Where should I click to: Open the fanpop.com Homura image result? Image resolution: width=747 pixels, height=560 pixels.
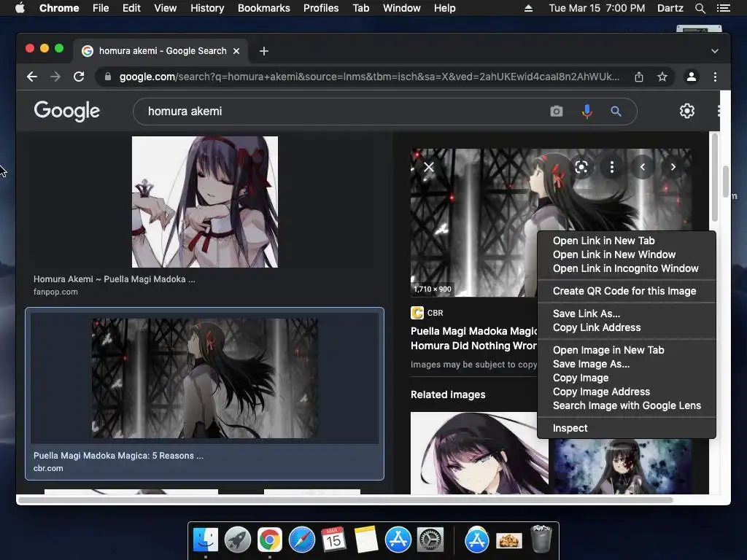point(205,202)
